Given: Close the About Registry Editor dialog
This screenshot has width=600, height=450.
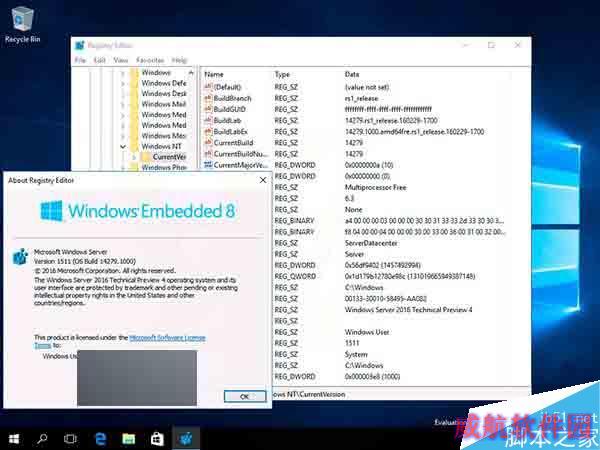Looking at the screenshot, I should [x=263, y=180].
